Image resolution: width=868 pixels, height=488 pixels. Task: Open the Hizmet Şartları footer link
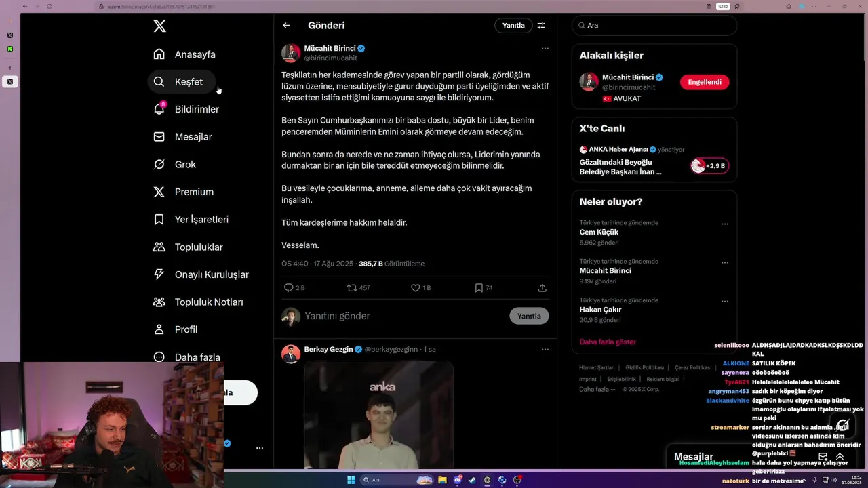point(597,367)
